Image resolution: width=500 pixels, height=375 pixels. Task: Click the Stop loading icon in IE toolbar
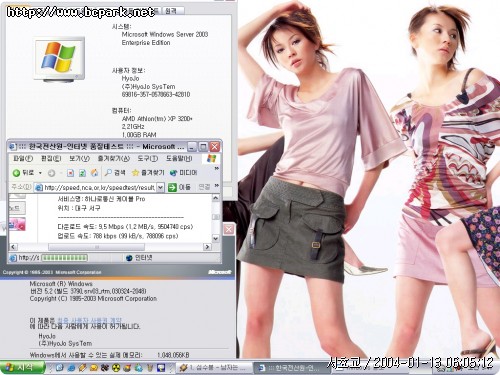pyautogui.click(x=70, y=173)
